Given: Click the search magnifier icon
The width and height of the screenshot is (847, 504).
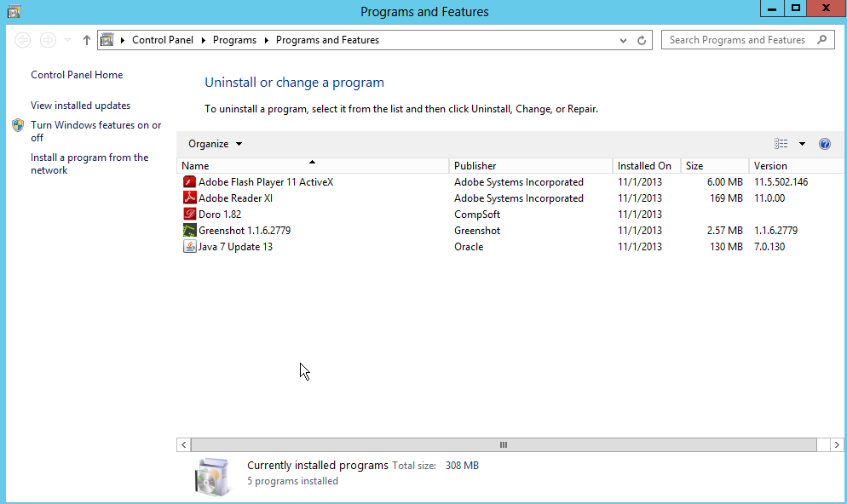Looking at the screenshot, I should 821,40.
